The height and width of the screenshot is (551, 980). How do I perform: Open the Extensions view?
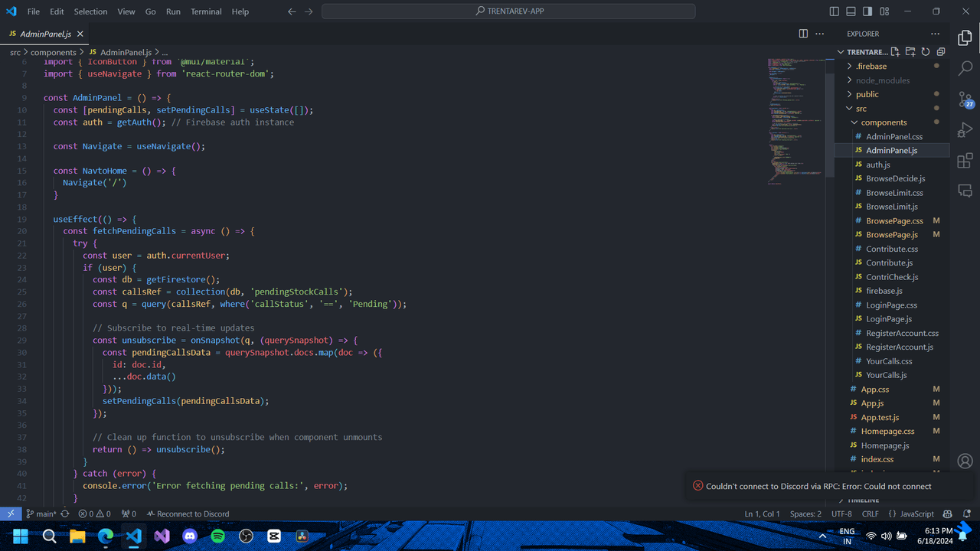click(965, 161)
